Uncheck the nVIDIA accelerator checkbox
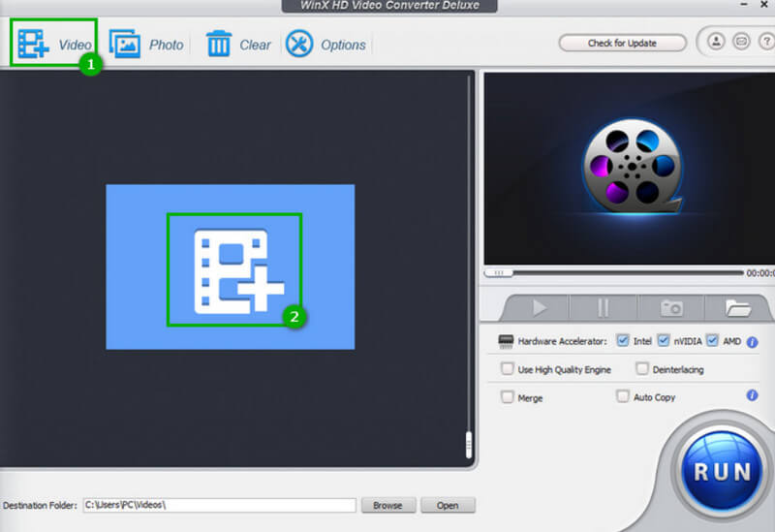This screenshot has height=532, width=775. pyautogui.click(x=664, y=341)
